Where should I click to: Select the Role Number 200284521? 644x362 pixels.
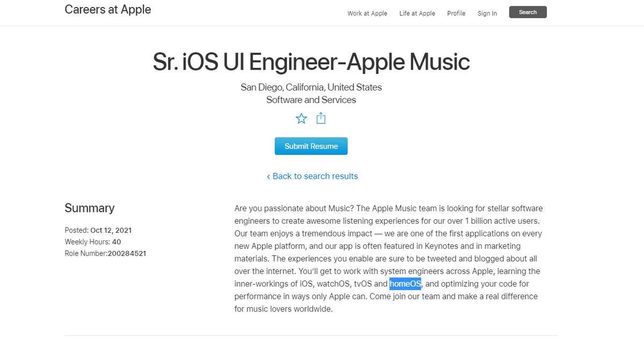point(105,253)
